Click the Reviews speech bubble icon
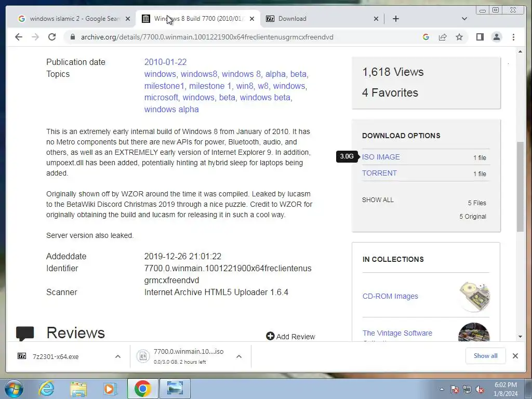Viewport: 532px width, 399px height. (25, 333)
